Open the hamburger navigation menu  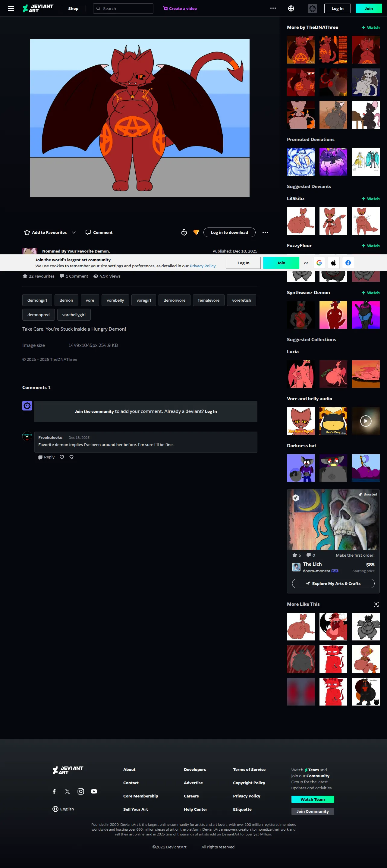click(x=11, y=8)
